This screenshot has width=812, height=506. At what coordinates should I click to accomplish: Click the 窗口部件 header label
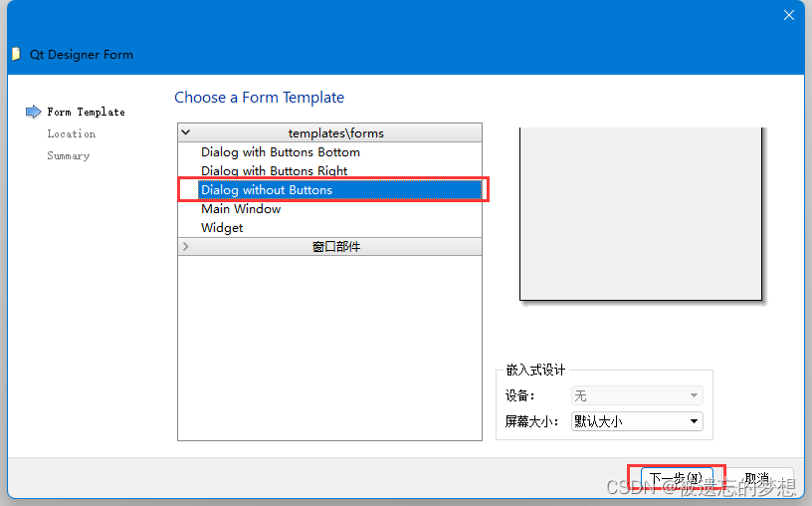336,247
